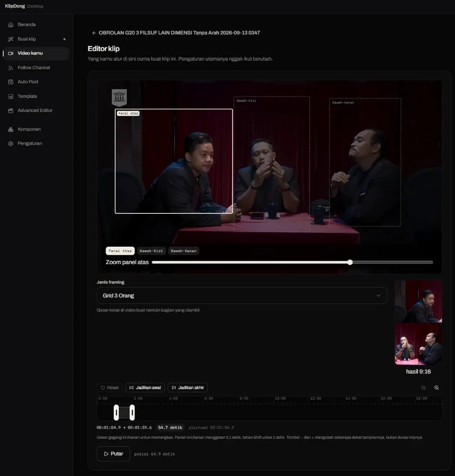Click the playhead 00:01:04.9 readout
The height and width of the screenshot is (476, 455).
211,427
